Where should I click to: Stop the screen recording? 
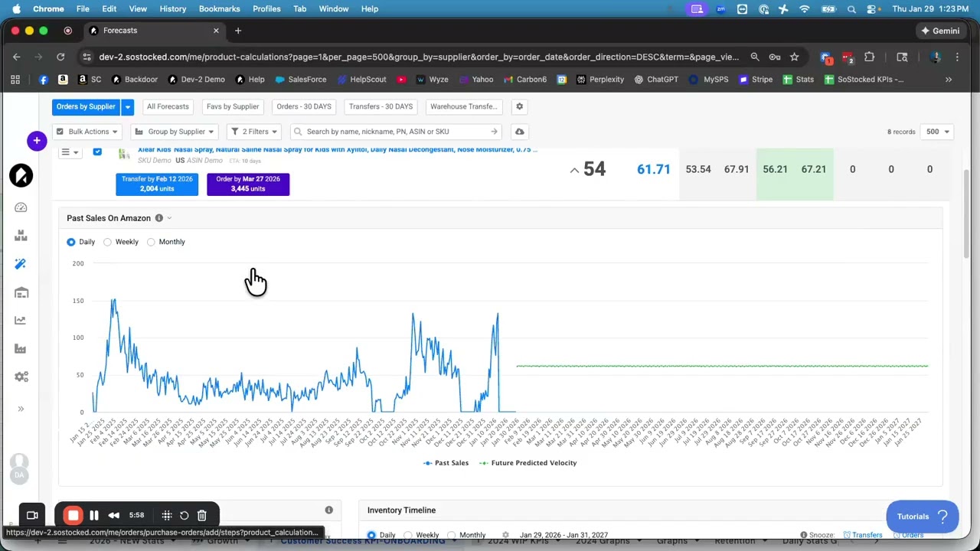click(x=73, y=516)
